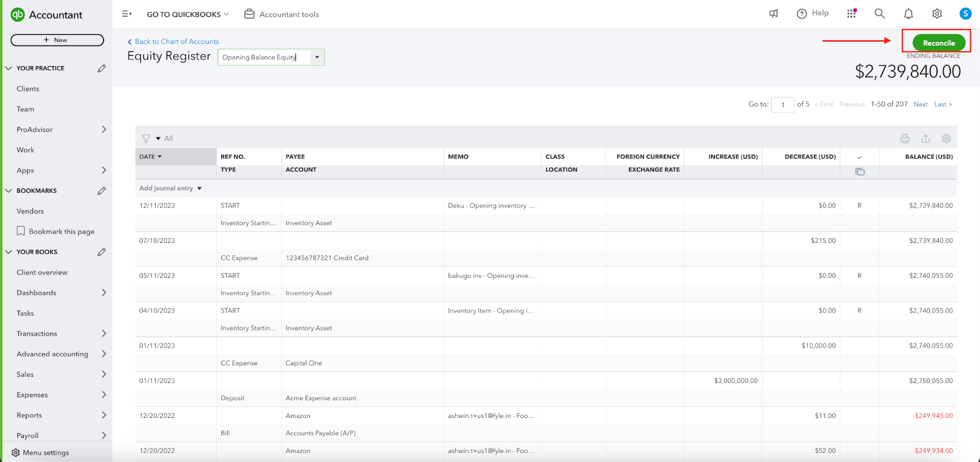Open Tasks in the sidebar
980x462 pixels.
[x=25, y=313]
